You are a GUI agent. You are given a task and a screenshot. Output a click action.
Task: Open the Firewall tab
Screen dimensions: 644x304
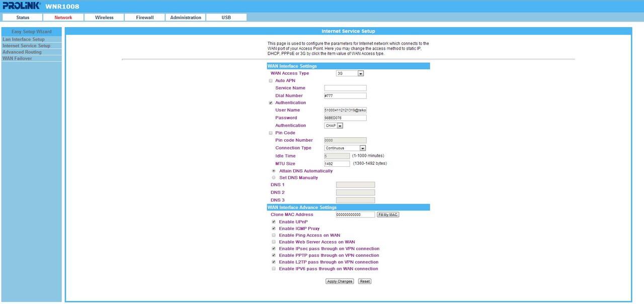[145, 18]
